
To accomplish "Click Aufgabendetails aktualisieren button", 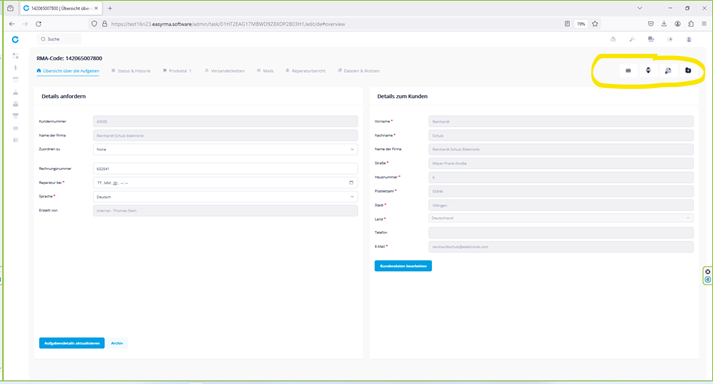I will point(72,343).
